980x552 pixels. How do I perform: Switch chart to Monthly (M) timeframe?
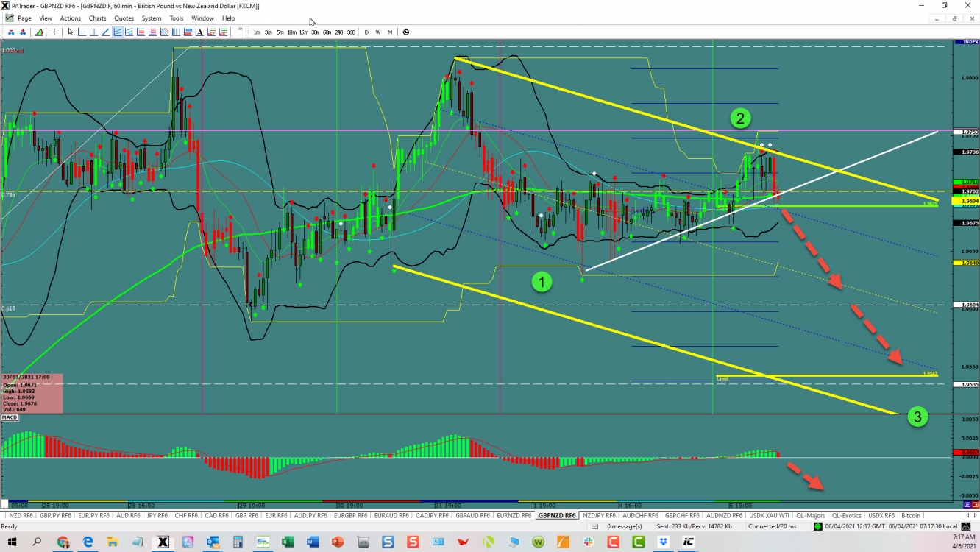pos(390,32)
